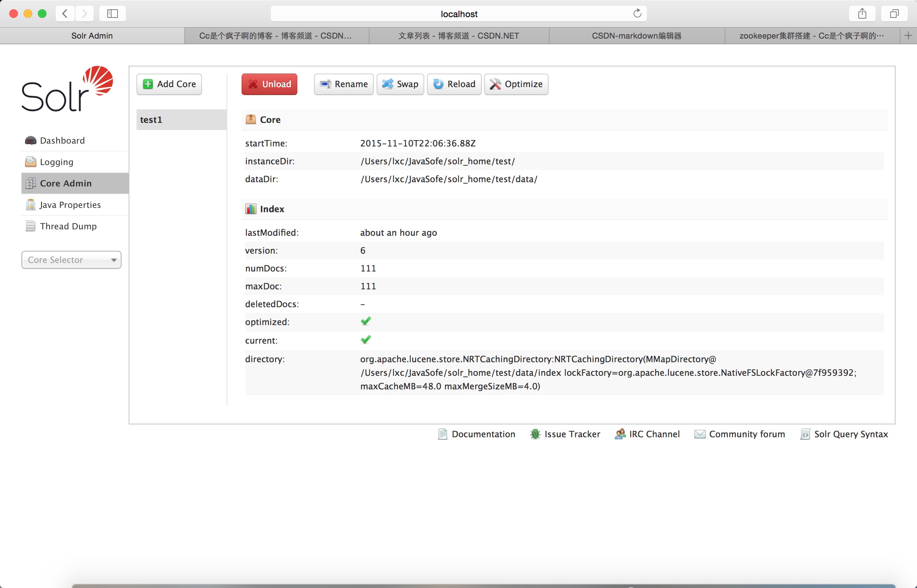Click the Dashboard gauge icon
Viewport: 917px width, 588px height.
point(30,140)
